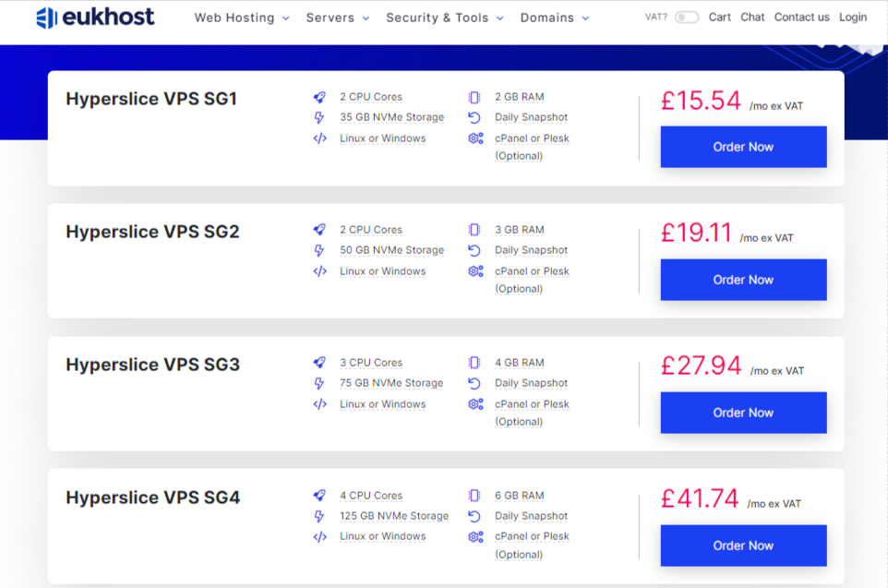Image resolution: width=888 pixels, height=588 pixels.
Task: Click the RAM chip icon in the SG4 plan
Action: (x=474, y=496)
